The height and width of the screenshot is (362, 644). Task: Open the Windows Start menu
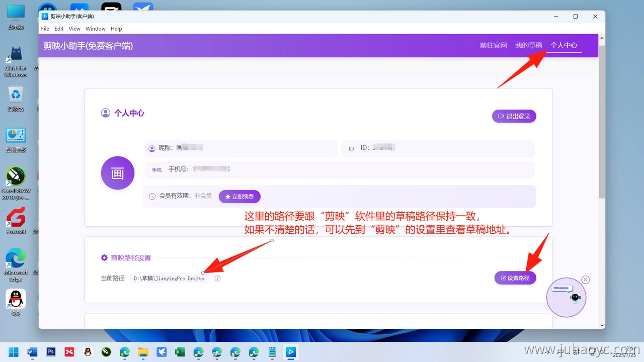14,352
